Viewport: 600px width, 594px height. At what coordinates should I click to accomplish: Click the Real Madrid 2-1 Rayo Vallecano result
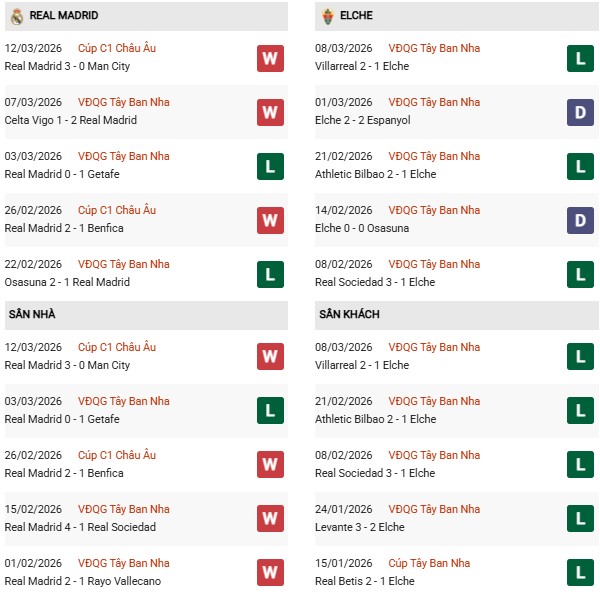coord(82,581)
